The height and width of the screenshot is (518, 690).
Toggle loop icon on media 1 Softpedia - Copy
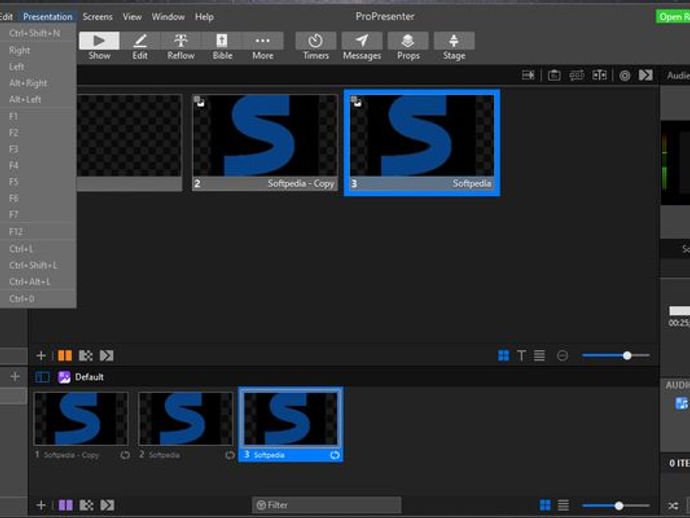tap(125, 455)
